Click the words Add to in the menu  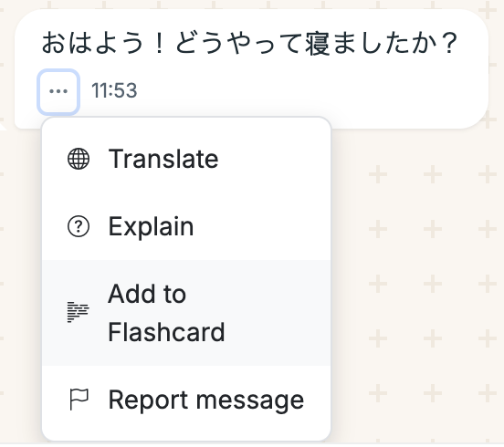pos(147,294)
